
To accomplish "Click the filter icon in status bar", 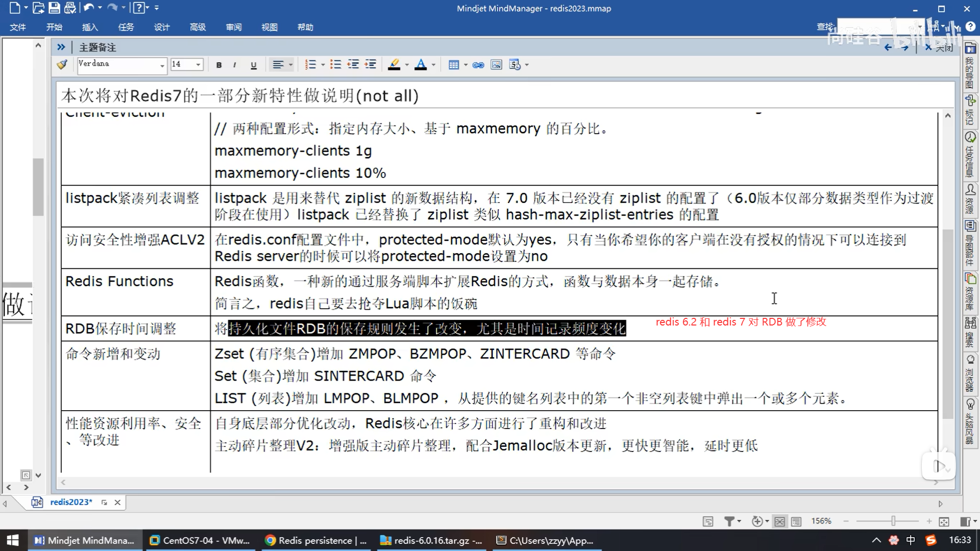I will [x=729, y=521].
